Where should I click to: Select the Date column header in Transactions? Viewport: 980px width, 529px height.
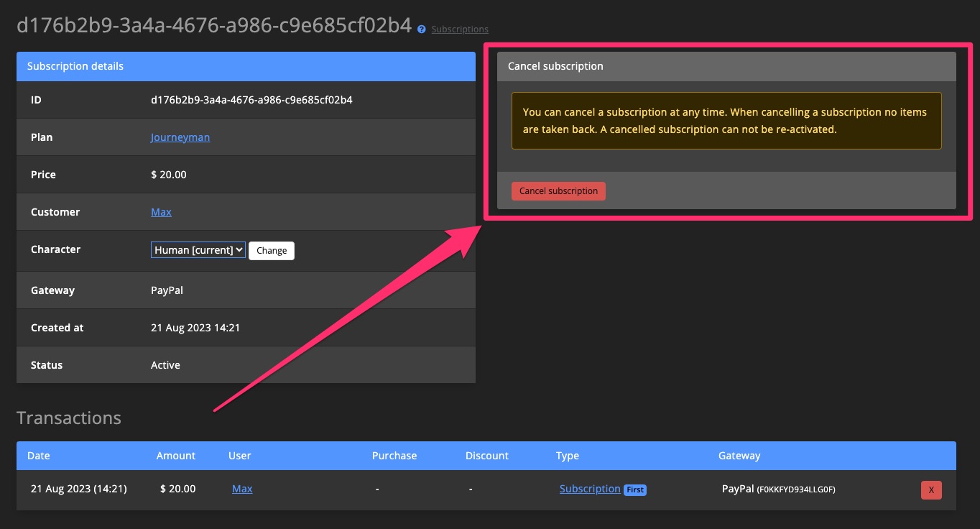pyautogui.click(x=38, y=455)
